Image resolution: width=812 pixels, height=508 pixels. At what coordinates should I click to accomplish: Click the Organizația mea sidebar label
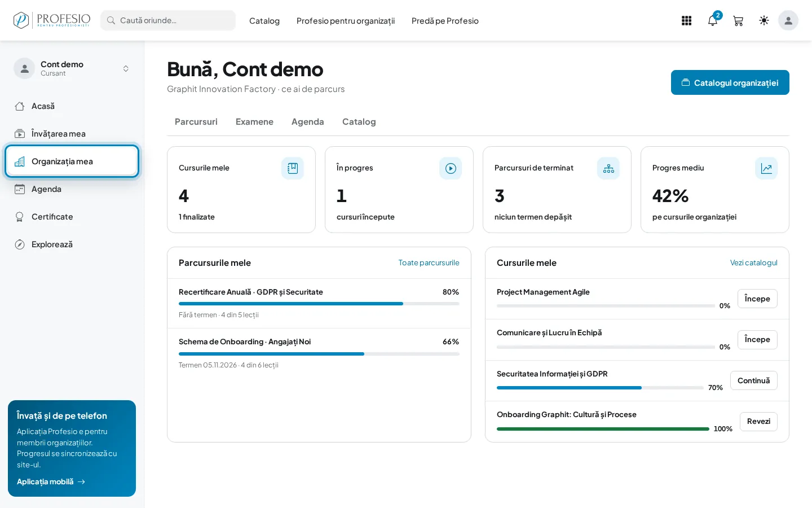coord(62,161)
